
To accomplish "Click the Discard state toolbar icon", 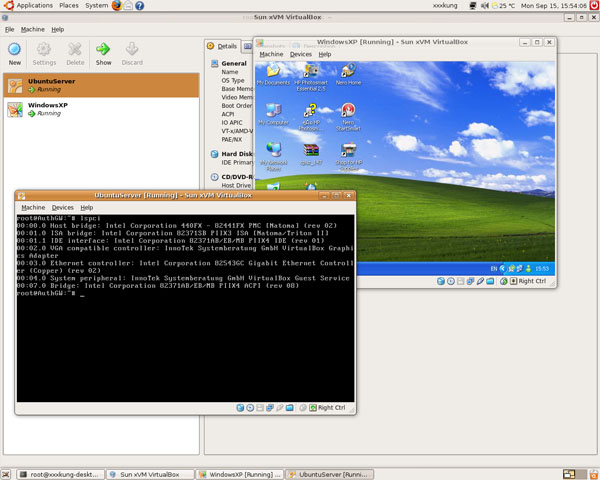I will click(132, 54).
